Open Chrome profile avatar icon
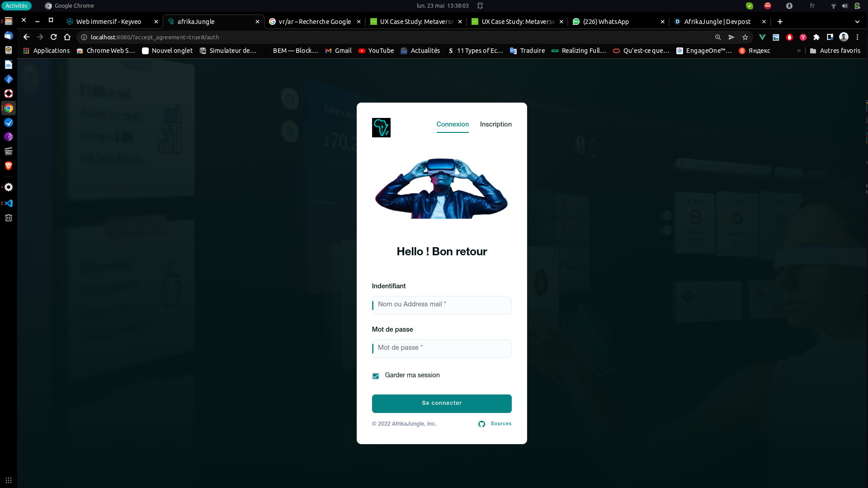Viewport: 868px width, 488px height. (x=844, y=37)
